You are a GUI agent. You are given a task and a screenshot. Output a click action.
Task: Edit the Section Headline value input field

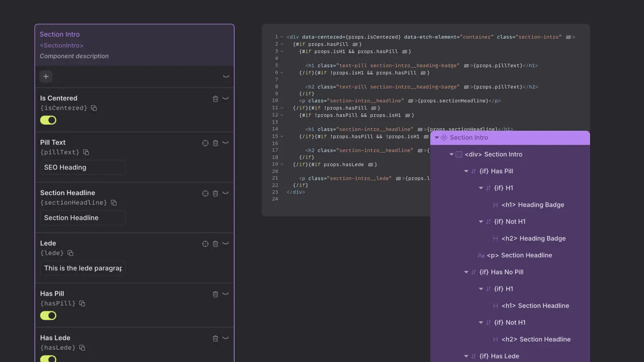click(83, 218)
